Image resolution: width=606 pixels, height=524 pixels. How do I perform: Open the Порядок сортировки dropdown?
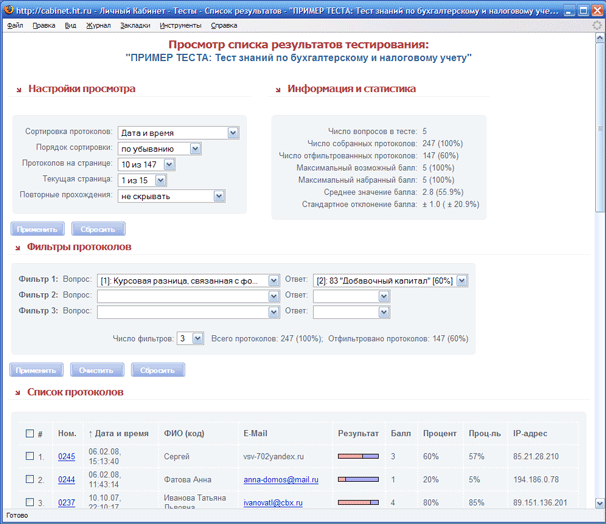pyautogui.click(x=160, y=149)
